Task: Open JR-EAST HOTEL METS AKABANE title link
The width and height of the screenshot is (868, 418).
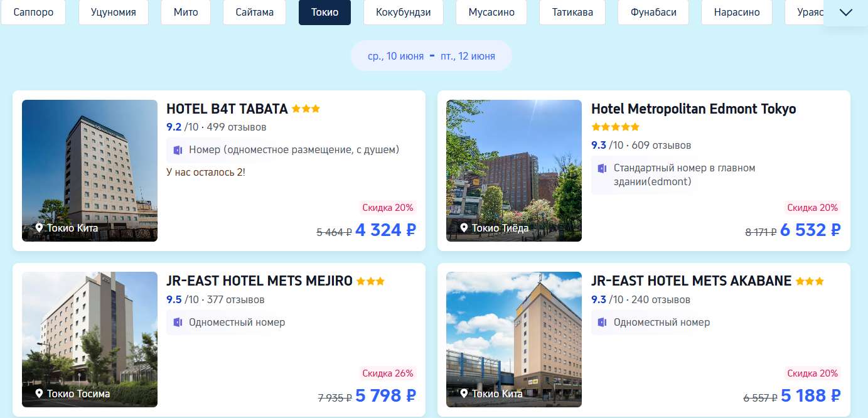Action: (x=691, y=281)
